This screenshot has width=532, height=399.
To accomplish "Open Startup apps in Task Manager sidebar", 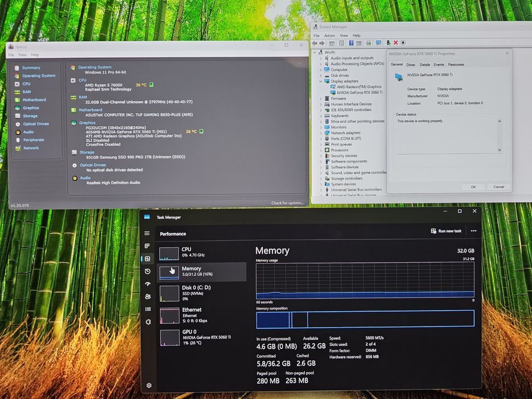I will [x=148, y=284].
